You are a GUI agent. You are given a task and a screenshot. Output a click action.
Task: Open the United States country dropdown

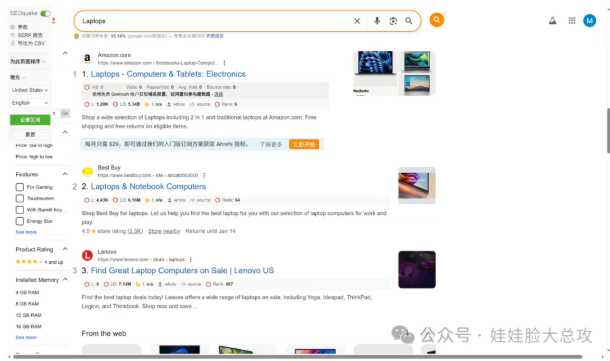30,90
